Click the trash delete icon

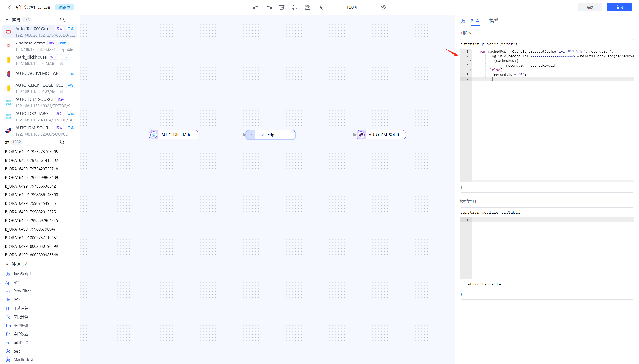[282, 7]
